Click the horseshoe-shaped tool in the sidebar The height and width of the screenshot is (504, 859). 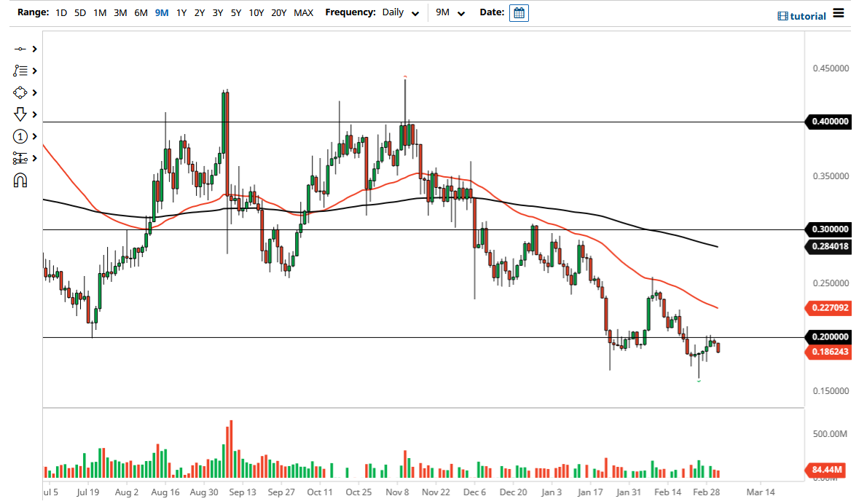(x=20, y=180)
